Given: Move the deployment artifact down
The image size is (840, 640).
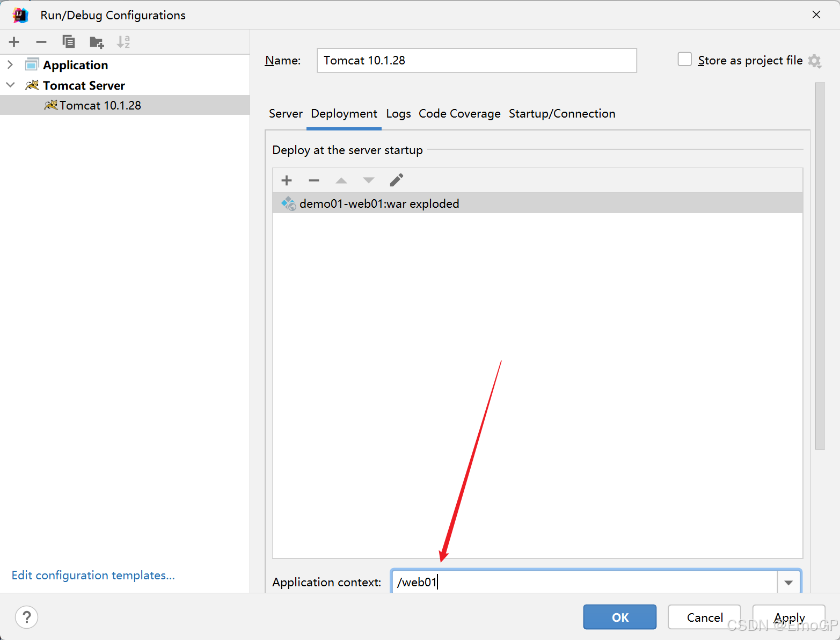Looking at the screenshot, I should click(x=369, y=180).
